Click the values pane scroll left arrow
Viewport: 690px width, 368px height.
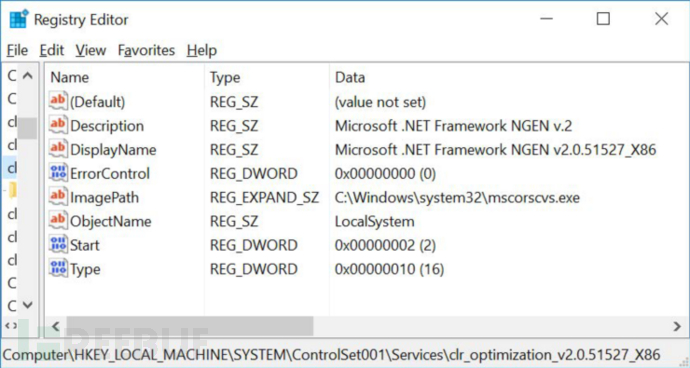(x=55, y=326)
